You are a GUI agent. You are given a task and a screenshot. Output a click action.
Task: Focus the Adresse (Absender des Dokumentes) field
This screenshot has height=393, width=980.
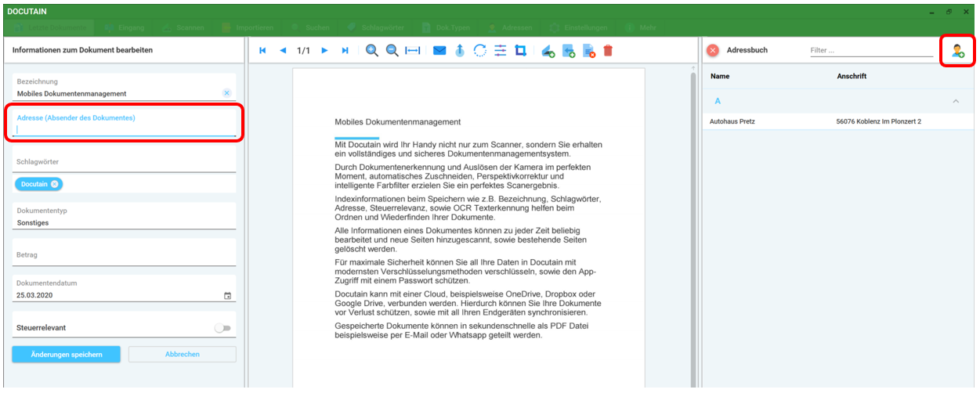tap(125, 124)
